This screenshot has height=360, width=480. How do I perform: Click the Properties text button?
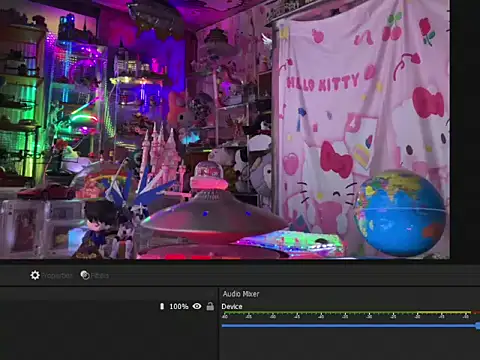(57, 276)
